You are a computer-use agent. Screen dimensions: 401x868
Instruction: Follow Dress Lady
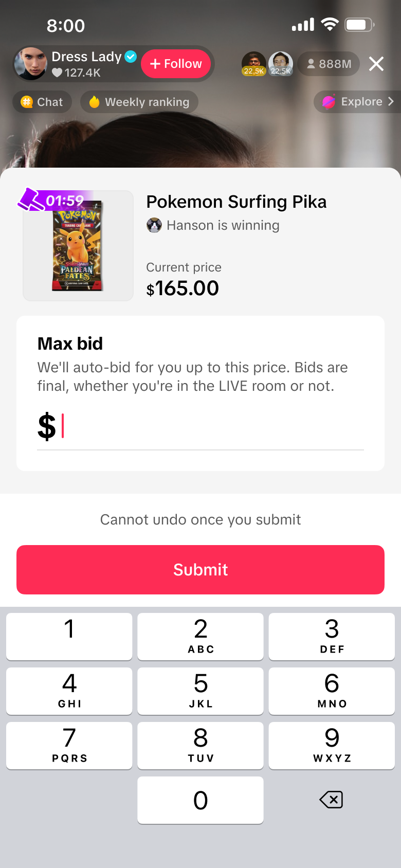point(176,64)
